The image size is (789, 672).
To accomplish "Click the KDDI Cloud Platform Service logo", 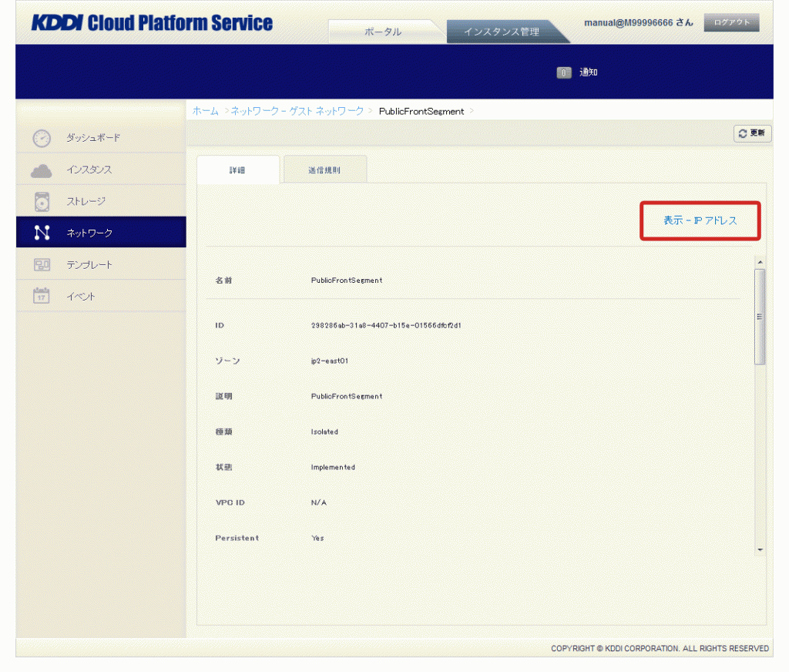I will tap(152, 23).
